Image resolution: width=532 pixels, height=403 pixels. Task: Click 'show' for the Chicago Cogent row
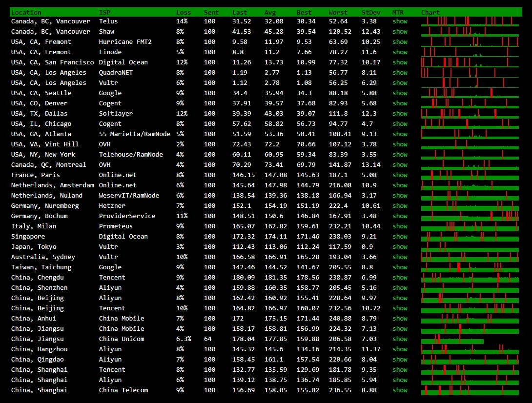coord(400,124)
